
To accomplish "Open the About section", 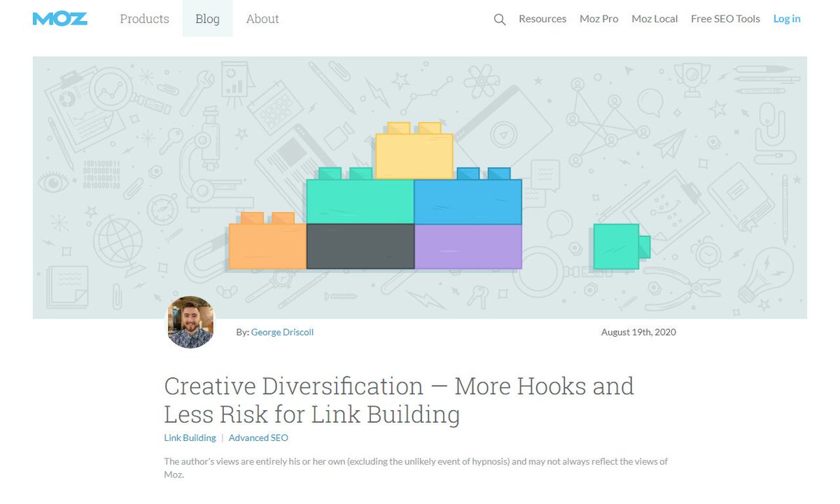I will coord(262,19).
